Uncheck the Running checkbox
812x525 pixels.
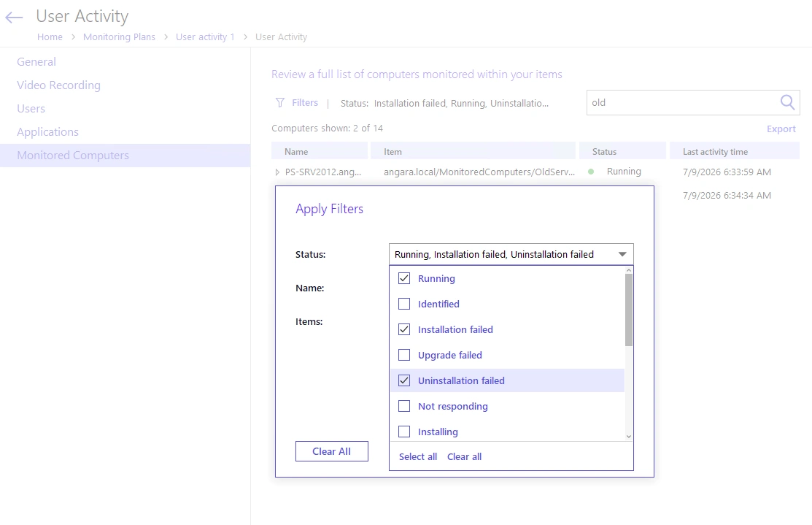[404, 278]
